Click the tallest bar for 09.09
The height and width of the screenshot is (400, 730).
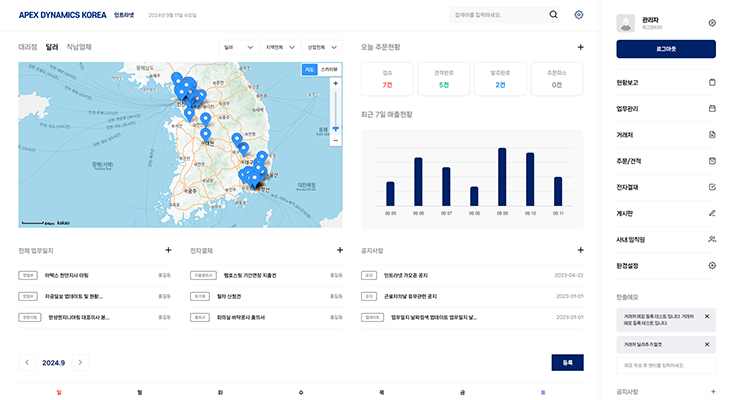click(502, 177)
